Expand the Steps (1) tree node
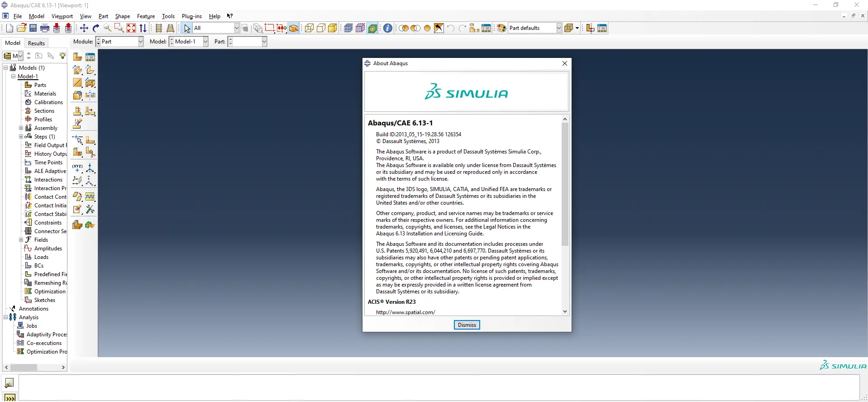The width and height of the screenshot is (868, 402). click(x=21, y=137)
